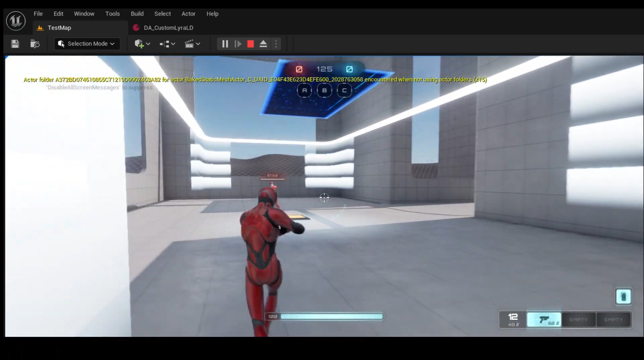Expand the Selection Mode dropdown
The image size is (644, 360).
click(87, 44)
